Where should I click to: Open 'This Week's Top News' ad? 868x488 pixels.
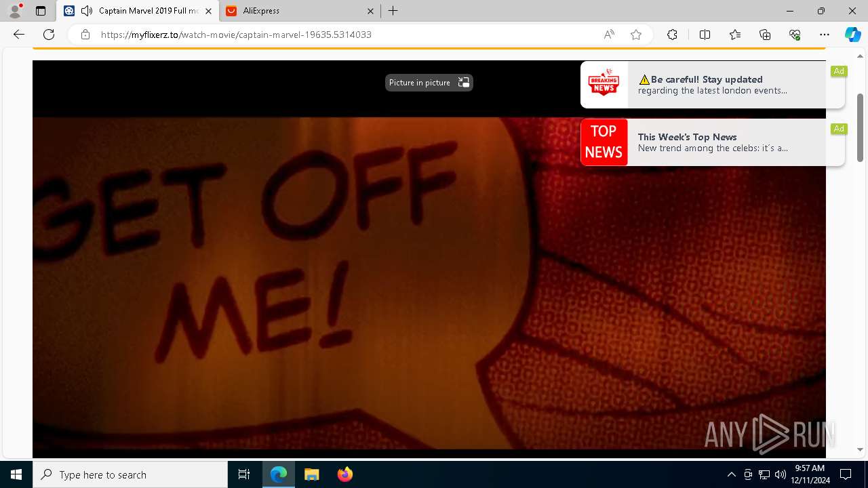click(x=713, y=142)
